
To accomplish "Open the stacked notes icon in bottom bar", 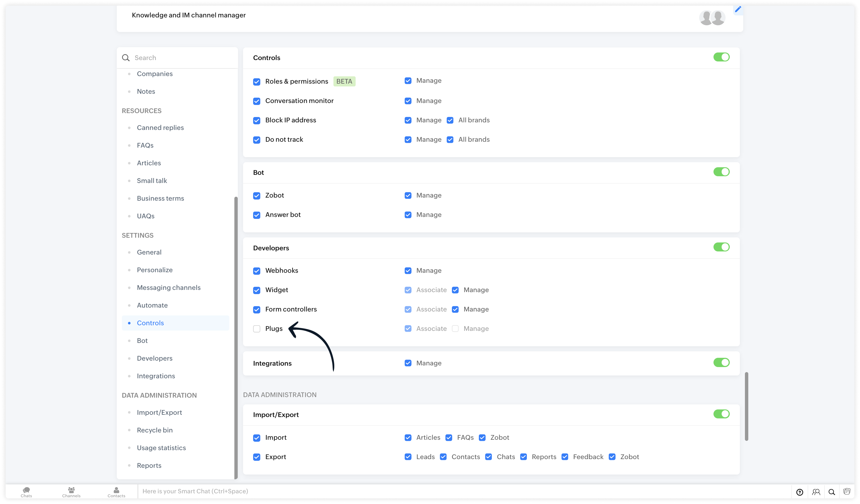I will (x=847, y=491).
